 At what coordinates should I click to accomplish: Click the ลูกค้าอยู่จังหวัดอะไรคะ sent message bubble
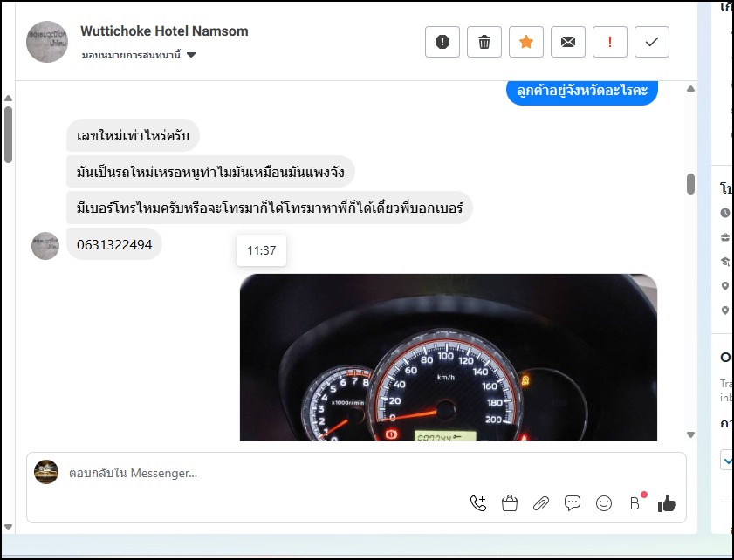point(582,91)
